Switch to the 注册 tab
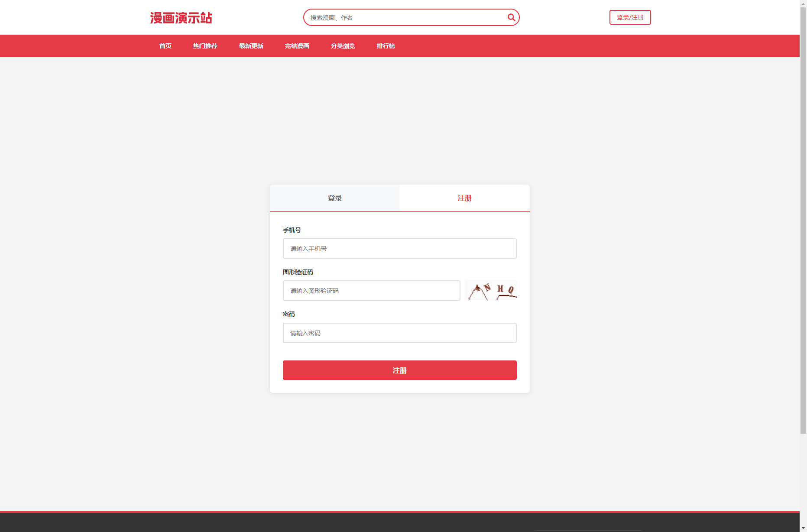 [x=464, y=198]
